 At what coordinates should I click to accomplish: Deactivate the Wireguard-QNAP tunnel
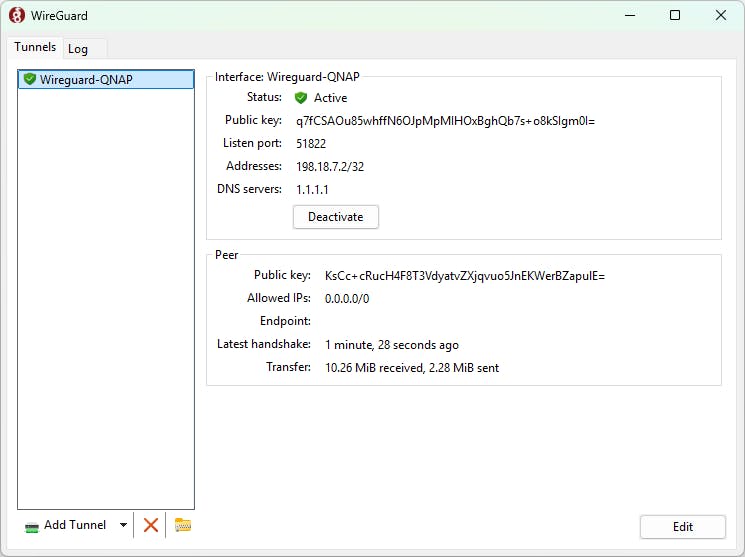336,217
